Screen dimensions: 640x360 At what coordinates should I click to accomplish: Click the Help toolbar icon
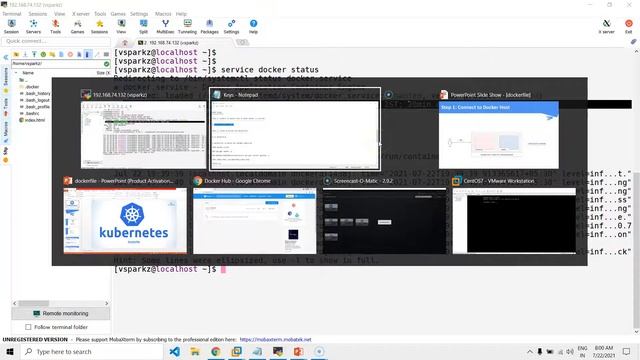253,27
